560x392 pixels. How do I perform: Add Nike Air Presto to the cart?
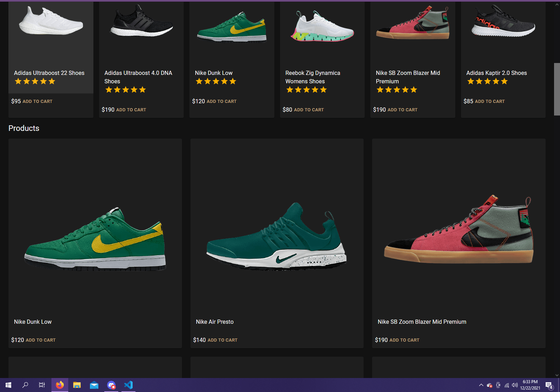(222, 340)
